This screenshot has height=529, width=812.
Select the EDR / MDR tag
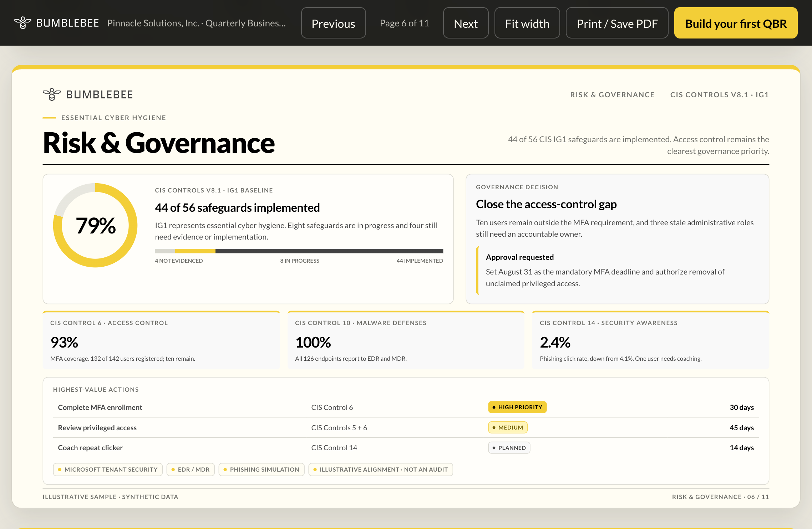[x=191, y=469]
